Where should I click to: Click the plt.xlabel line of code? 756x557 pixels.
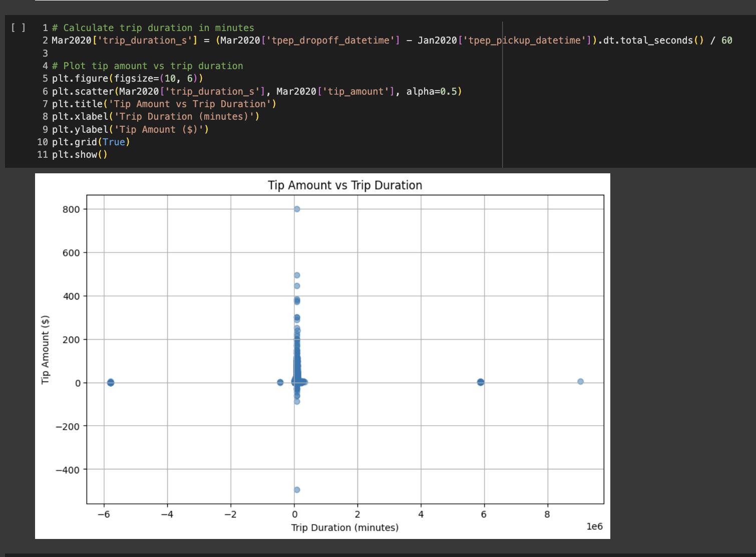point(156,117)
